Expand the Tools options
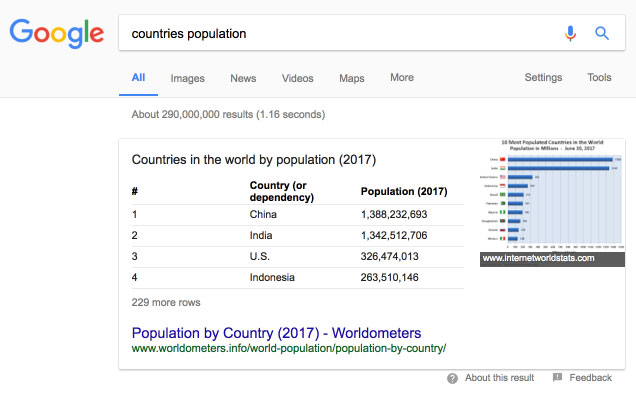 point(599,77)
